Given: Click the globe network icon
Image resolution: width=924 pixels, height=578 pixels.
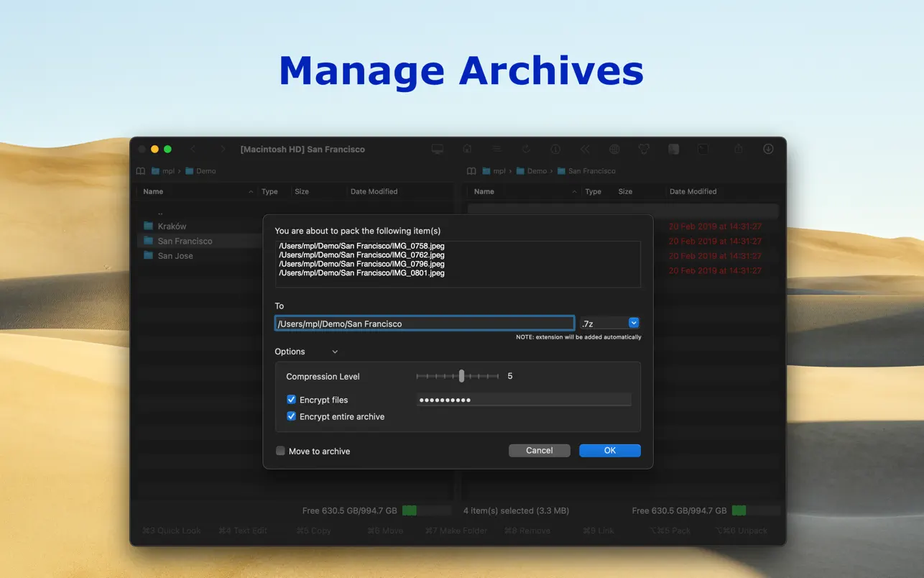Looking at the screenshot, I should [614, 150].
